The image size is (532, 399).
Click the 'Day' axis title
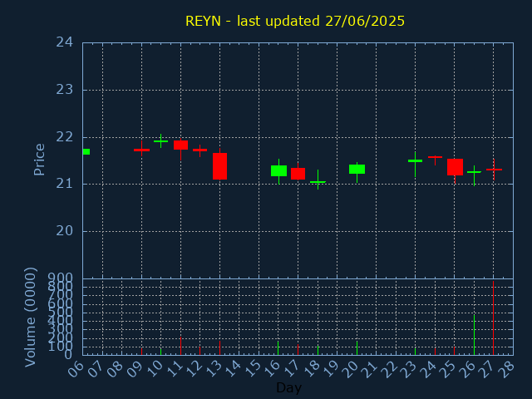pyautogui.click(x=288, y=387)
